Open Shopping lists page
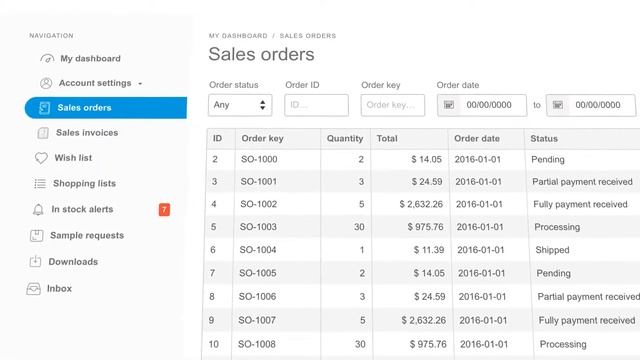Screen dimensions: 640x360 [x=84, y=184]
